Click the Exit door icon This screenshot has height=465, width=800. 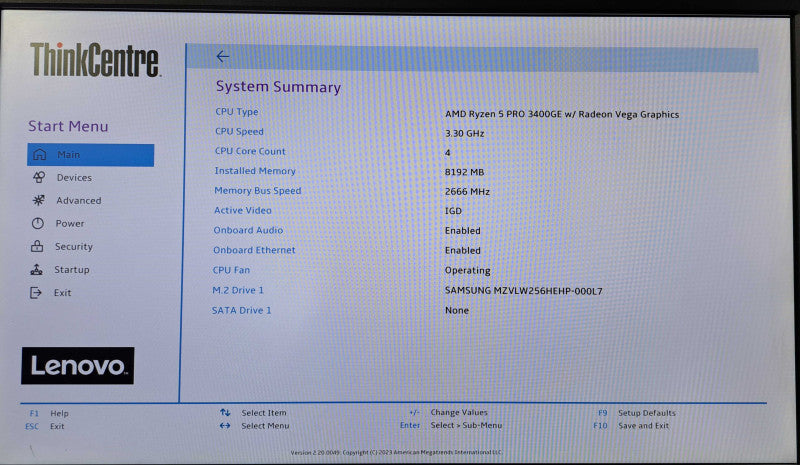36,292
